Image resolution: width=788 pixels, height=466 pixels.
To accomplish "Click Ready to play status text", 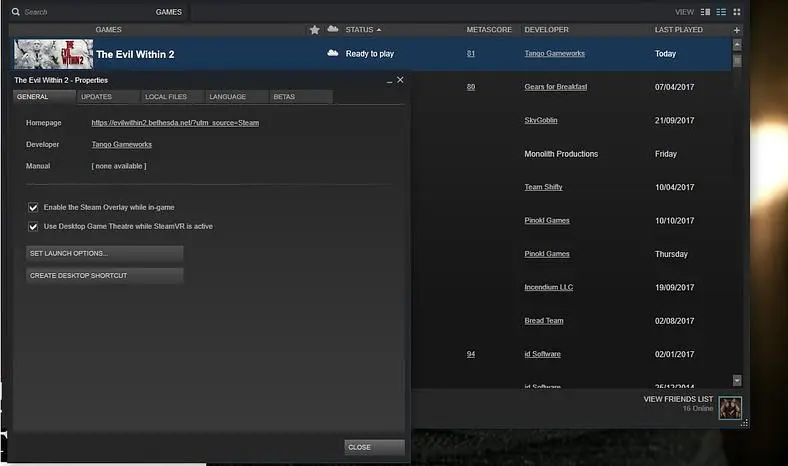I will click(369, 54).
